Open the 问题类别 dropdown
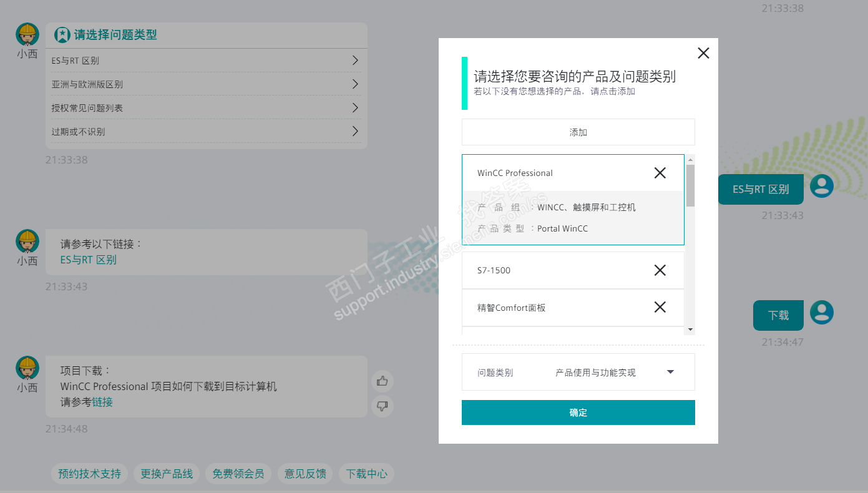The width and height of the screenshot is (868, 493). click(x=578, y=373)
